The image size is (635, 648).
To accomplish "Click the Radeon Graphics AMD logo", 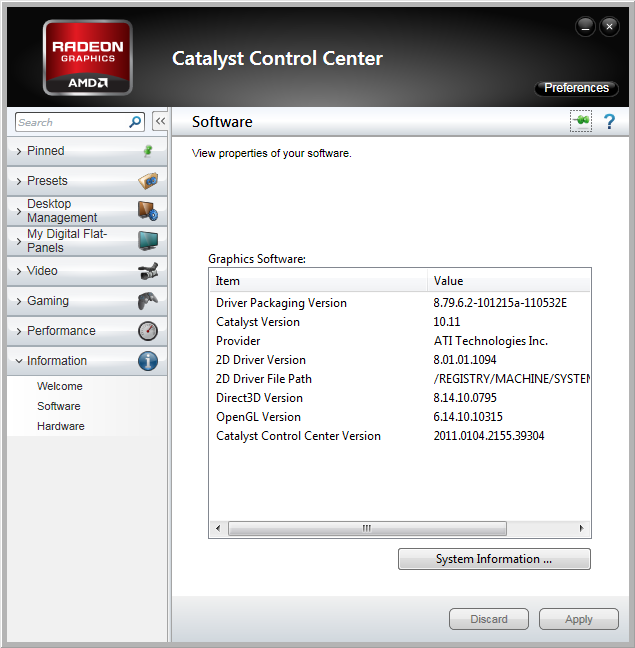I will (x=88, y=57).
